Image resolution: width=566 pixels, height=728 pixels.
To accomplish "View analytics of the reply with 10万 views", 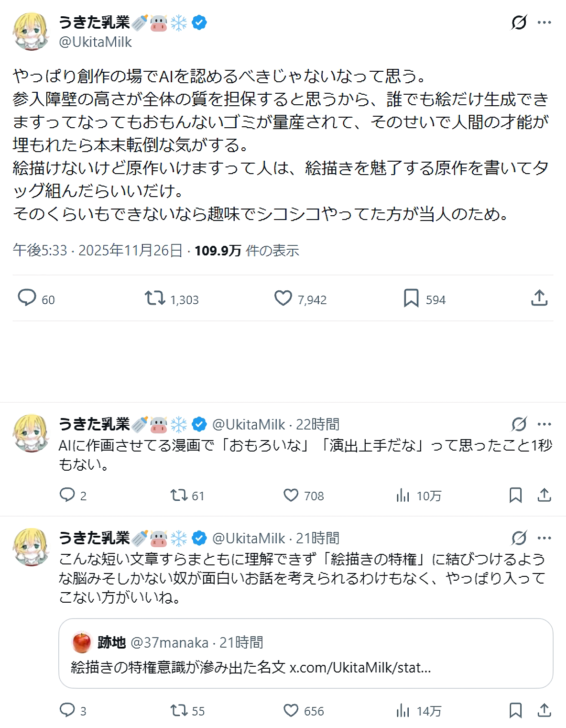I will (x=403, y=495).
